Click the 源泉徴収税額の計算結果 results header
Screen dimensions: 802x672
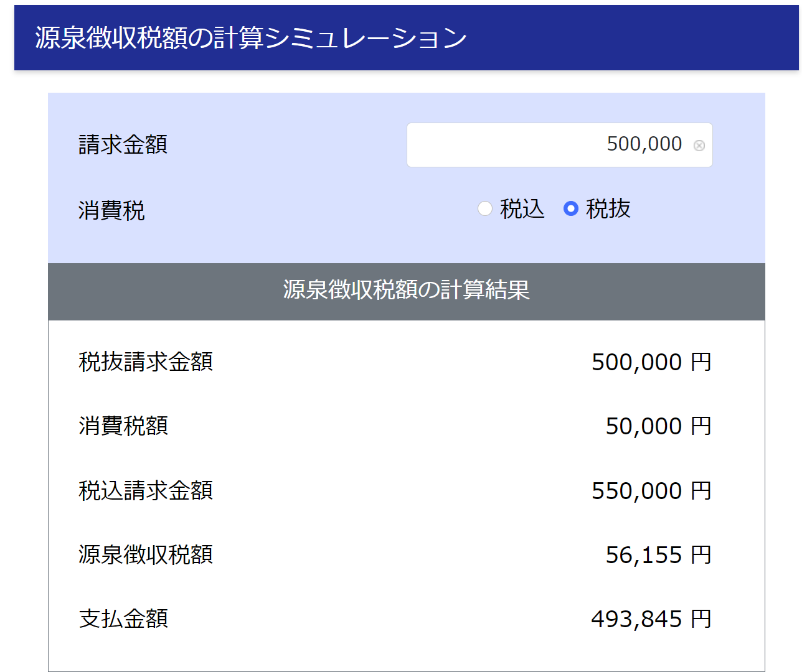click(x=406, y=291)
